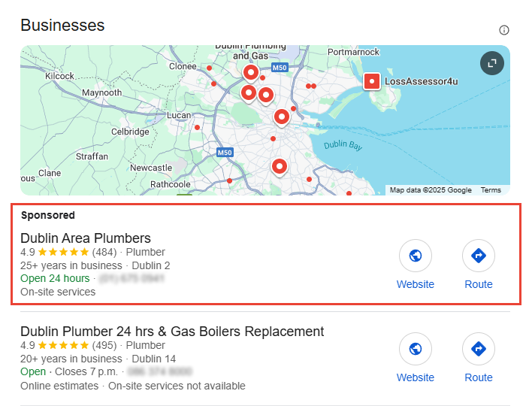Open Dublin Plumber 24 hrs & Gas Boilers listing
The width and height of the screenshot is (532, 406).
tap(172, 332)
